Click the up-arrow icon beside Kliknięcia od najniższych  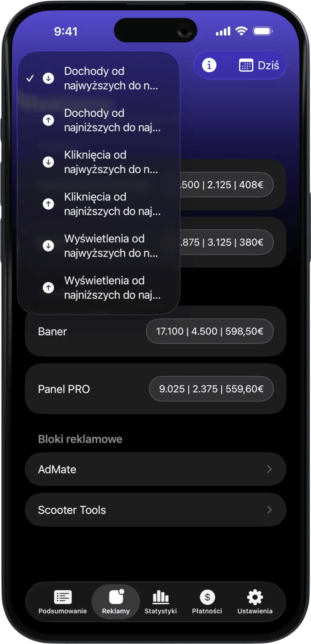click(48, 204)
